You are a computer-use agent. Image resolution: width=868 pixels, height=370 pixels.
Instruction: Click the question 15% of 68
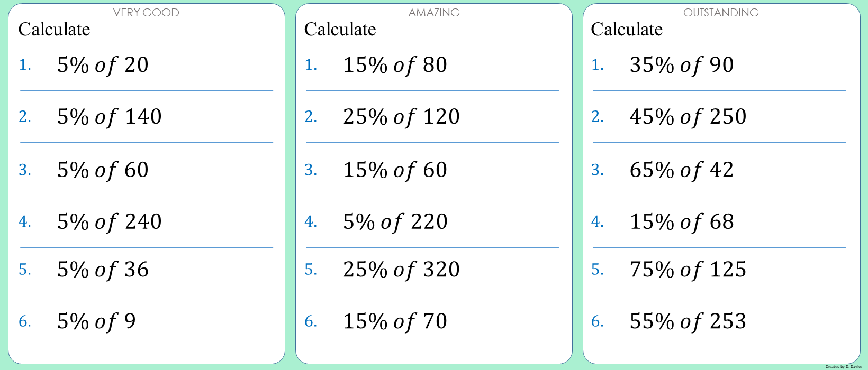click(682, 222)
